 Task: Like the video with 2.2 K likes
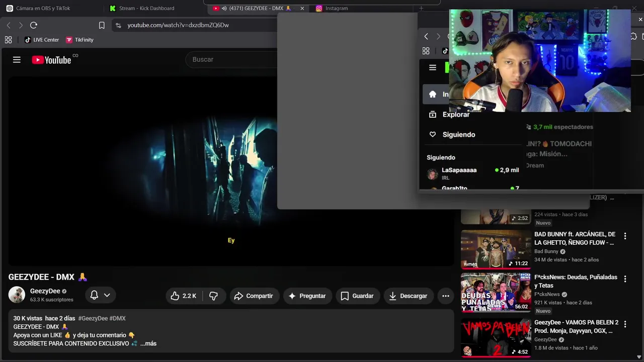183,296
